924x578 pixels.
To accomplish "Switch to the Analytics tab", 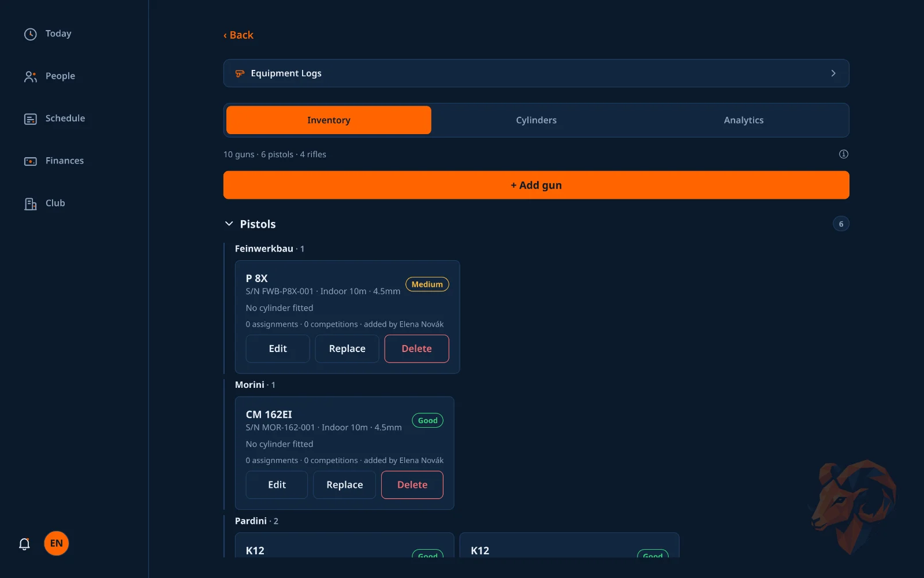I will tap(744, 120).
